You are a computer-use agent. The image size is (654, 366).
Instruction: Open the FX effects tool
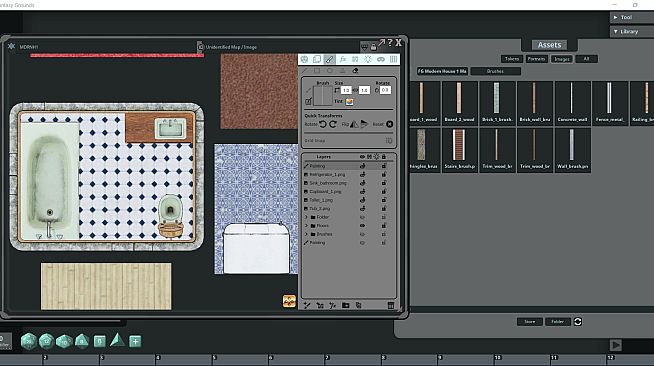[x=342, y=59]
